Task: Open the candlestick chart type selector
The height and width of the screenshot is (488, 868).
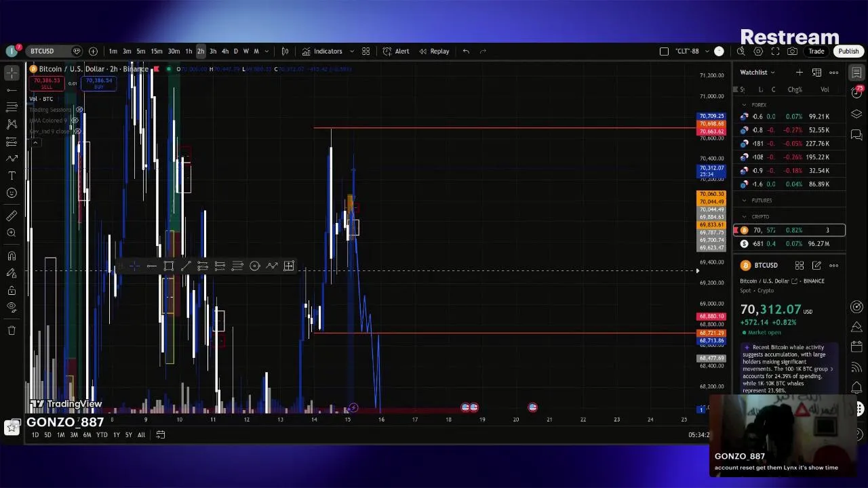Action: pos(285,51)
